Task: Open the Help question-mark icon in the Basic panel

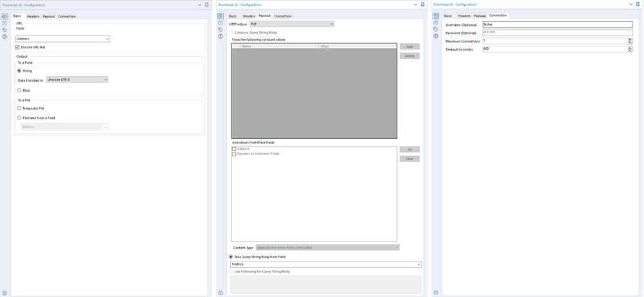Action: [x=5, y=37]
